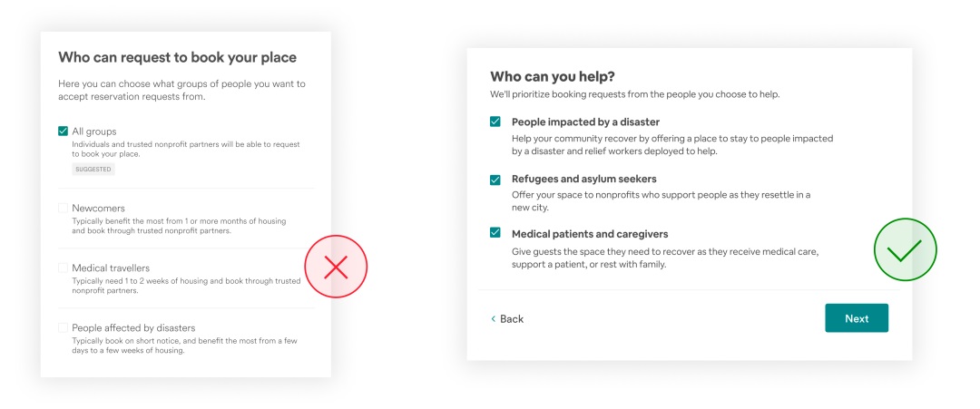Uncheck the All groups checkbox

point(64,131)
